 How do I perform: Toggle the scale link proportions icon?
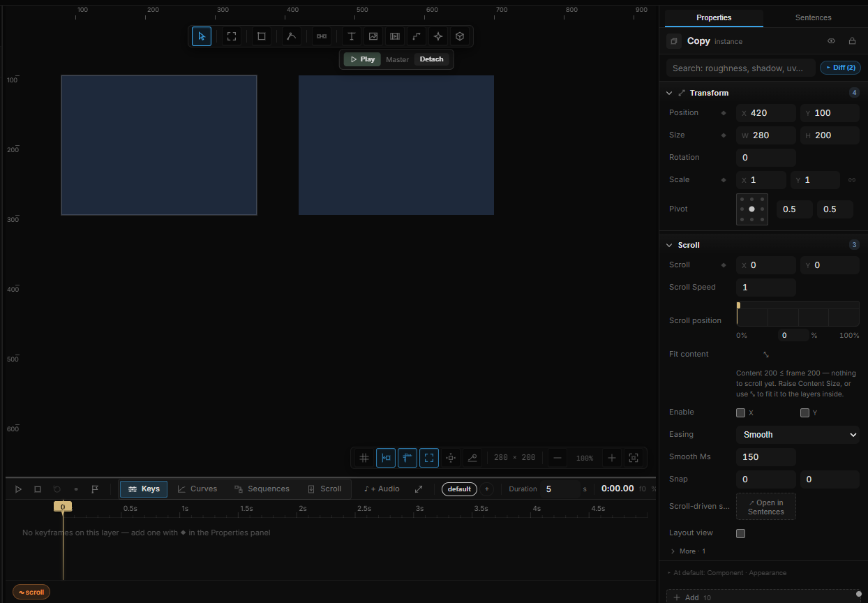851,180
